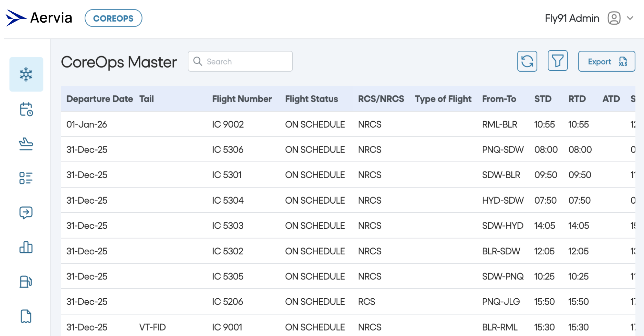The image size is (644, 336).
Task: Select the snowflake operations icon in sidebar
Action: [26, 74]
